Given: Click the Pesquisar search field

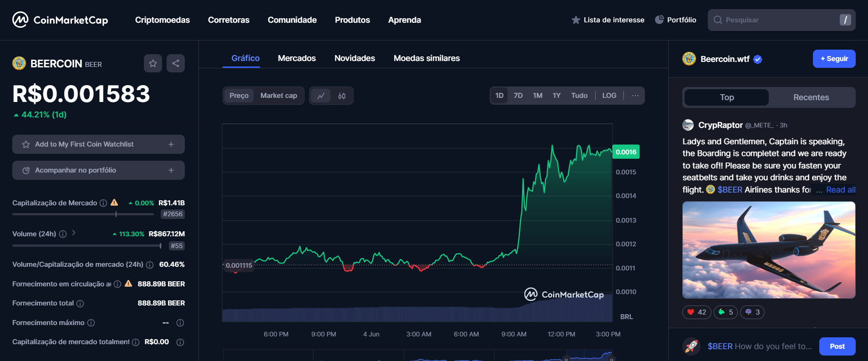Looking at the screenshot, I should 782,20.
